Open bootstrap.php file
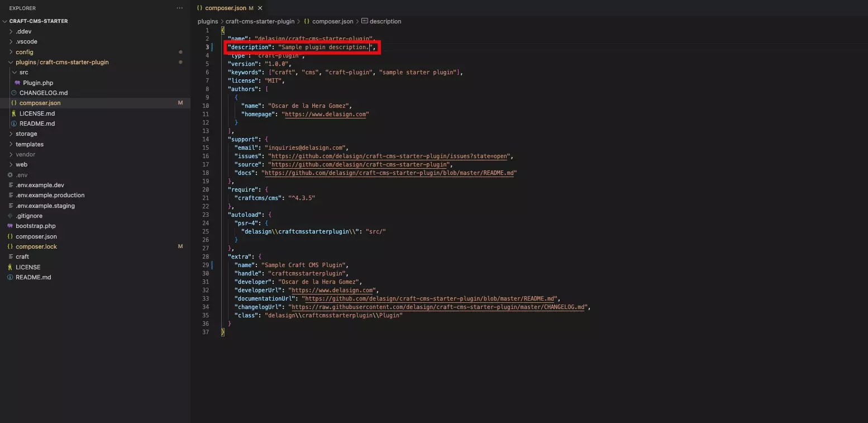The width and height of the screenshot is (868, 423). click(36, 226)
